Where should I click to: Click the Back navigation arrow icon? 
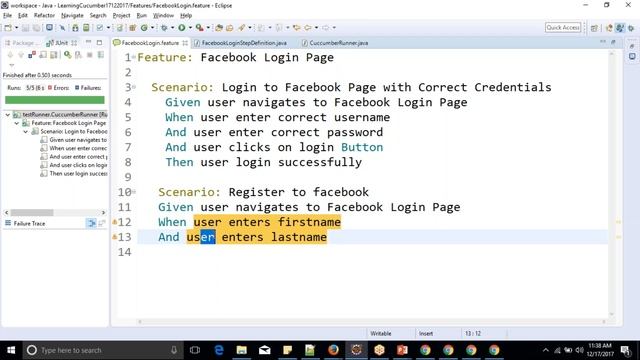point(307,27)
